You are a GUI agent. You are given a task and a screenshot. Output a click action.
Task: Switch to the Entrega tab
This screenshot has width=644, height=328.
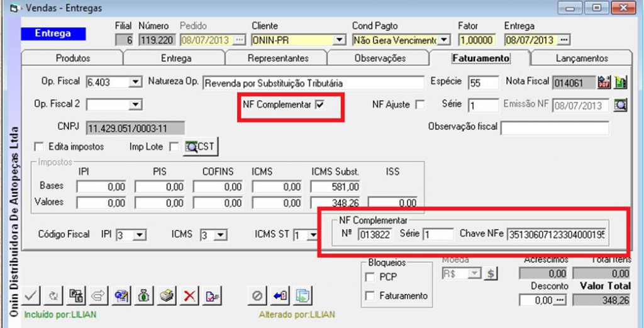pos(176,58)
